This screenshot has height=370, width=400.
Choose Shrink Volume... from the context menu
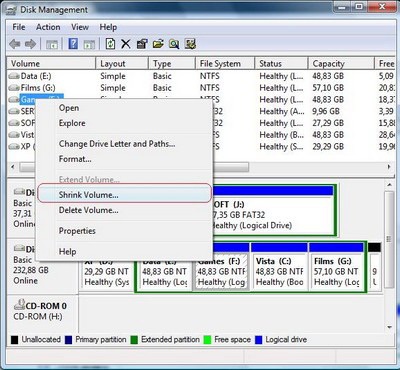[x=124, y=195]
